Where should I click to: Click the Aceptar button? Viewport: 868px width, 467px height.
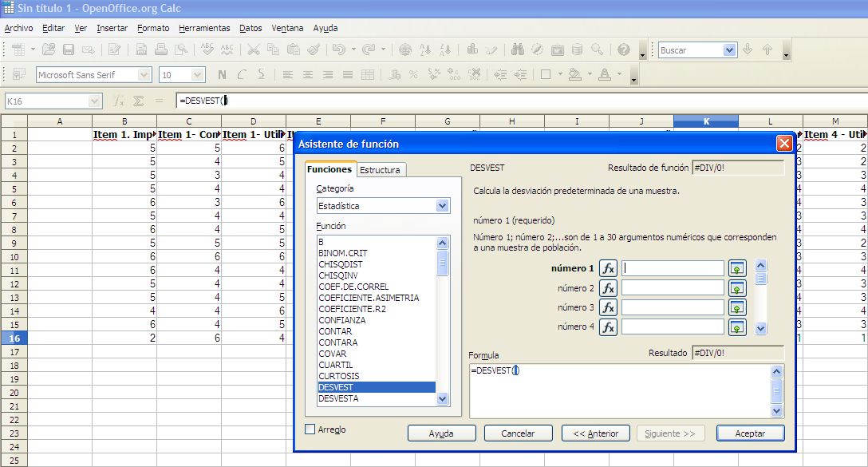750,433
